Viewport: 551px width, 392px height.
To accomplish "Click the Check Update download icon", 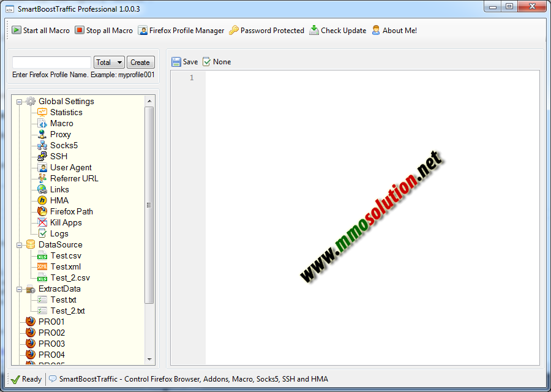I will click(x=314, y=30).
